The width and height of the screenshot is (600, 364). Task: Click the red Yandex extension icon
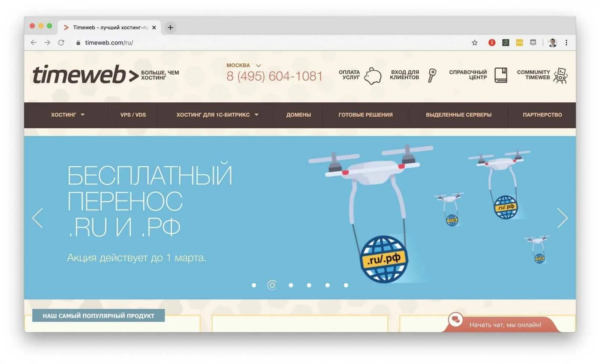(492, 43)
